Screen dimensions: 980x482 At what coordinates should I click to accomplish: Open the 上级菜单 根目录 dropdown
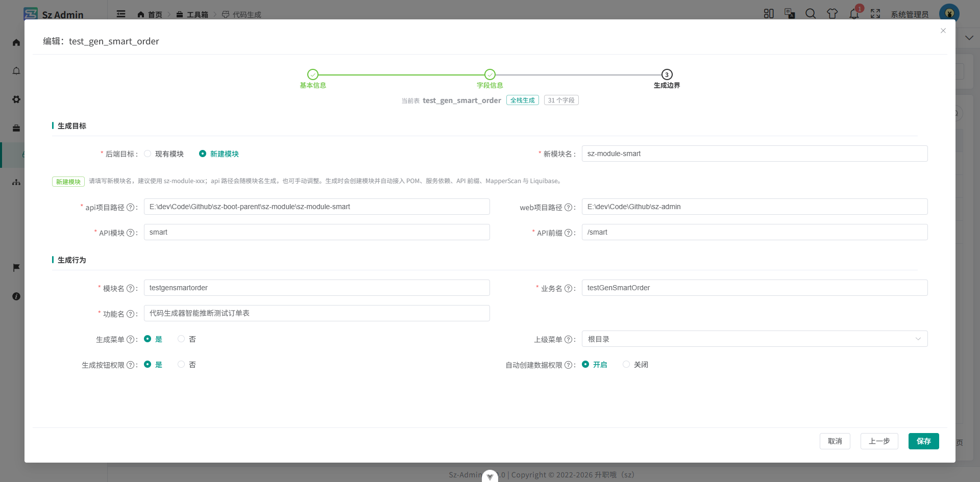click(754, 339)
